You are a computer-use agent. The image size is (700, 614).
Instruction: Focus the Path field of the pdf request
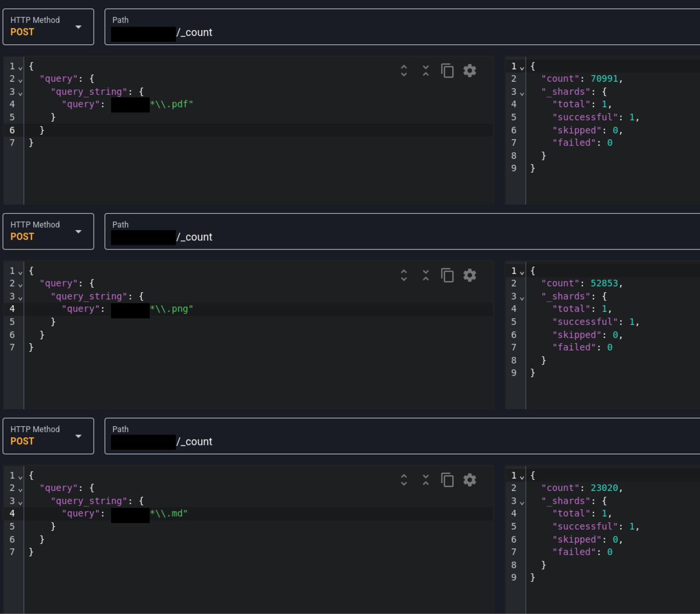[x=402, y=27]
